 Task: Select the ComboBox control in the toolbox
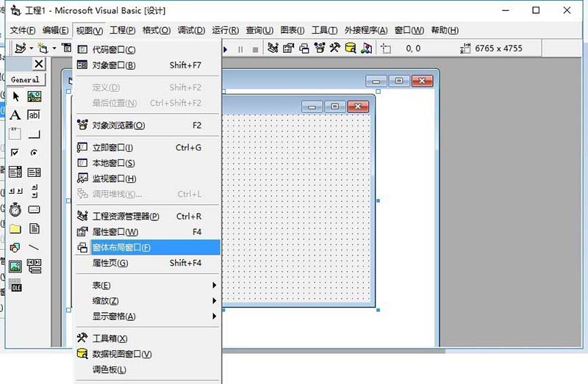(x=15, y=172)
